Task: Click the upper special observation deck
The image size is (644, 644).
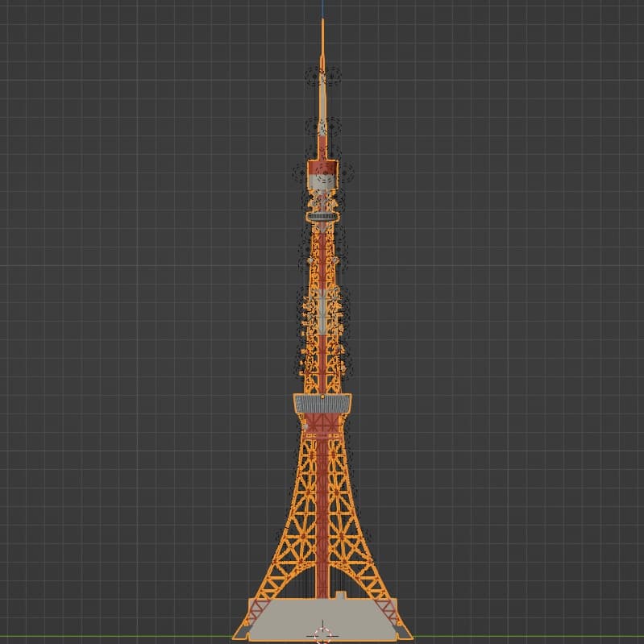Action: (x=322, y=217)
